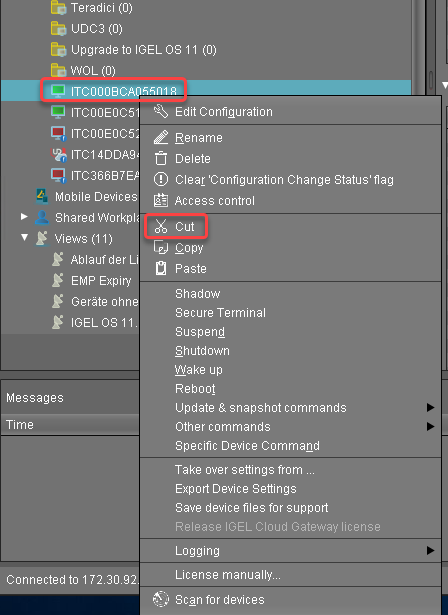448x615 pixels.
Task: Click the wrench icon beside Edit Configuration
Action: coord(160,111)
